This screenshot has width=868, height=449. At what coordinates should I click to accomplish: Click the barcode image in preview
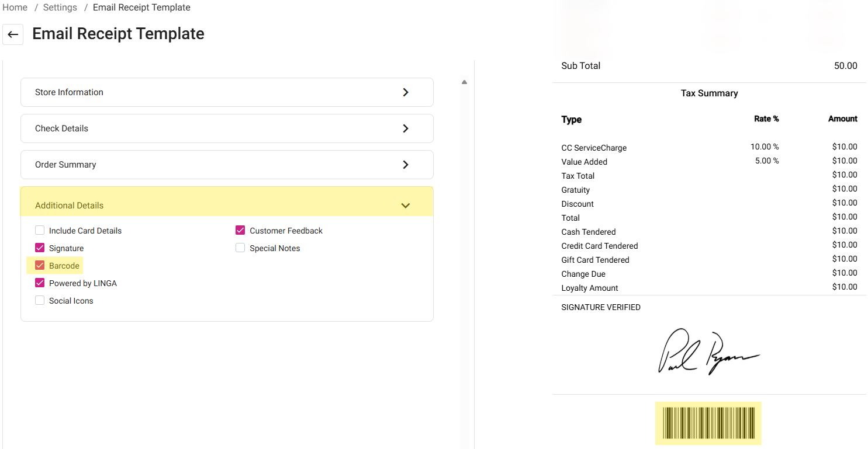click(x=708, y=423)
